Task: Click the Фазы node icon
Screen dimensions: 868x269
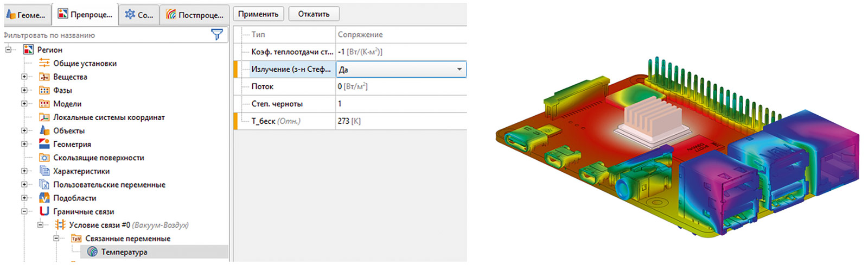Action: 44,90
